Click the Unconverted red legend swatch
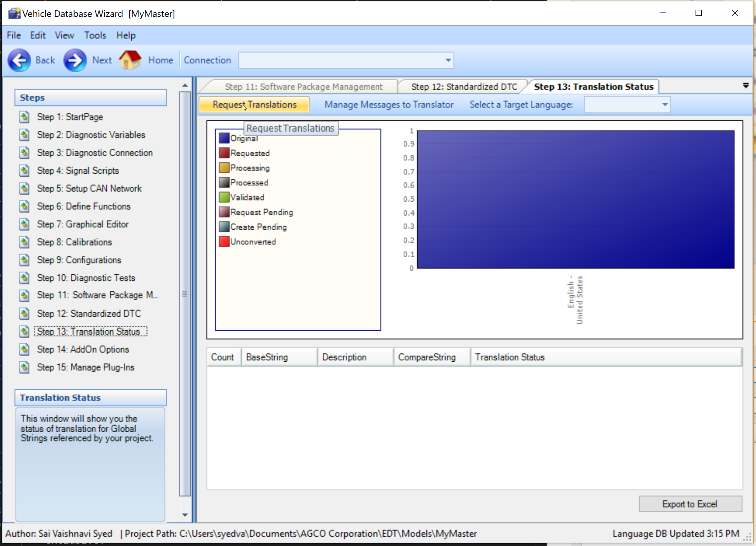 [x=224, y=241]
